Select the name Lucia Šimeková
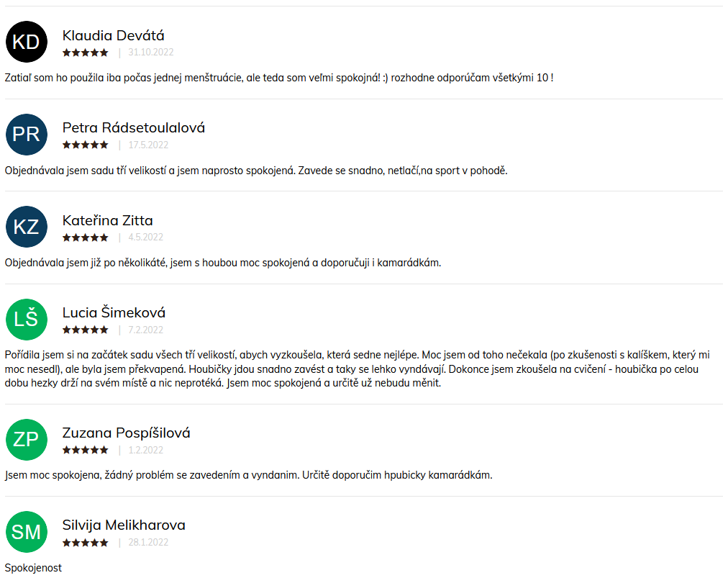Viewport: 728px width, 583px height. [114, 312]
